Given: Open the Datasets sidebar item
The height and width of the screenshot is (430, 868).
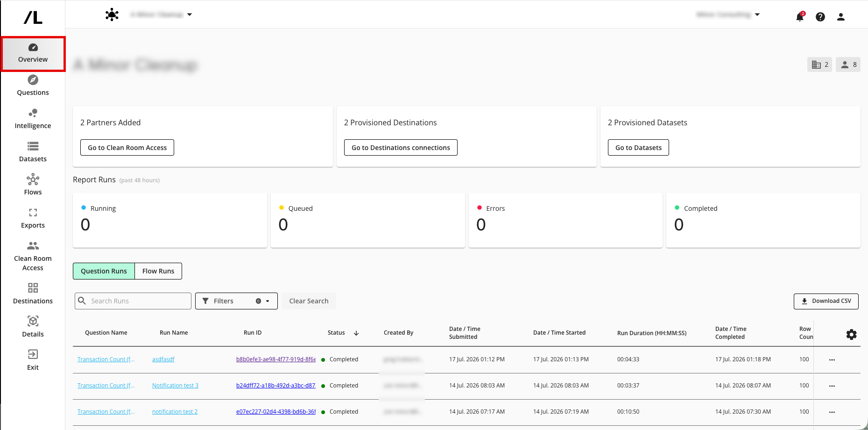Looking at the screenshot, I should pos(33,152).
